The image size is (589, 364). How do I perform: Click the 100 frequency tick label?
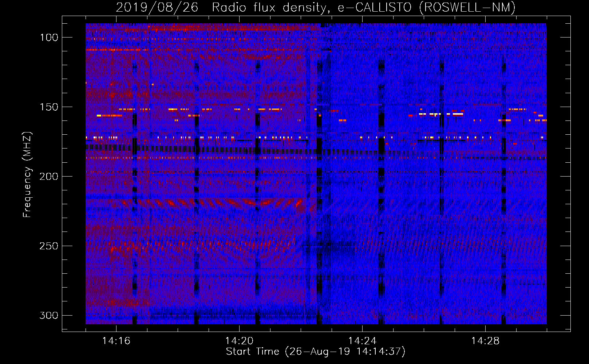49,37
